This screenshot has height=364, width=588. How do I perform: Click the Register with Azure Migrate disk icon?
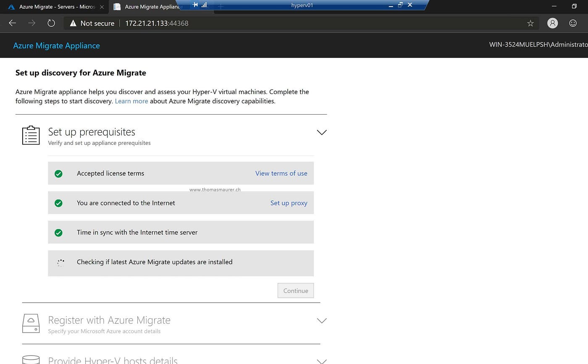(31, 324)
